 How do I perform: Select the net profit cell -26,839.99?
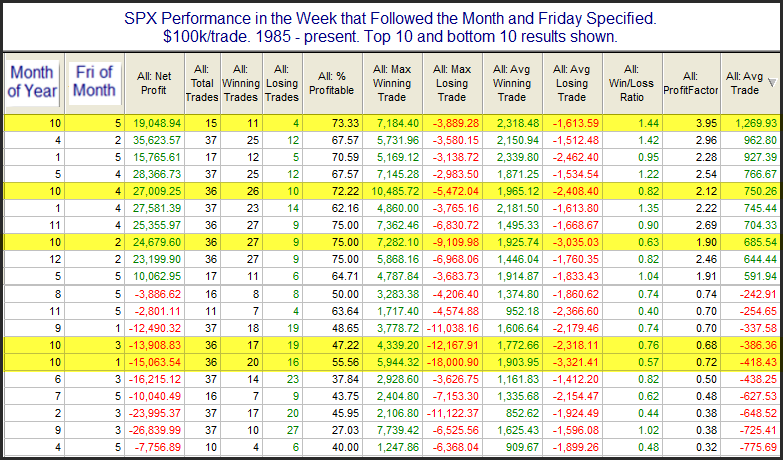(x=155, y=431)
